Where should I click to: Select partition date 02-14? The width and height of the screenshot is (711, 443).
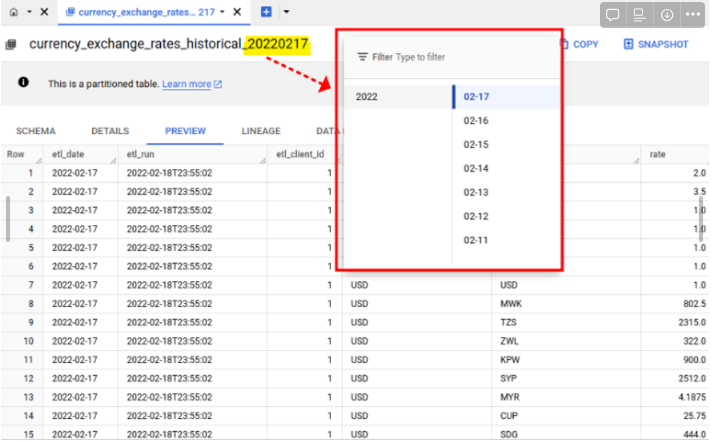coord(506,169)
